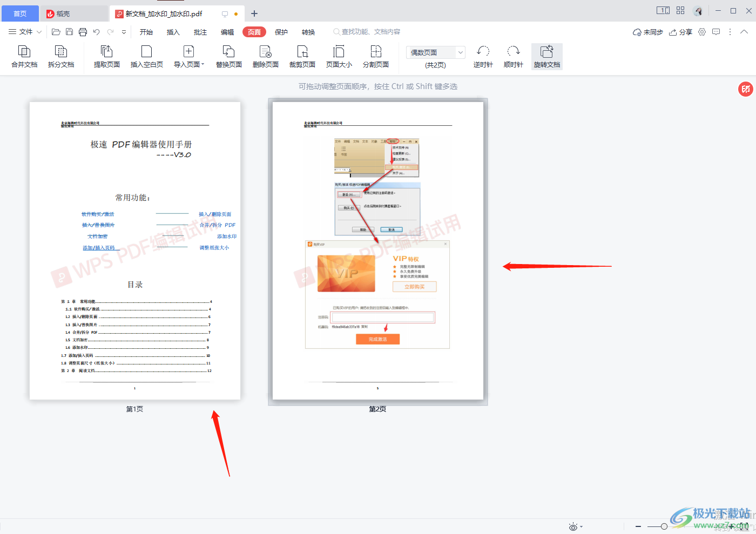This screenshot has width=756, height=534.
Task: Zoom out using the minus button
Action: (638, 526)
